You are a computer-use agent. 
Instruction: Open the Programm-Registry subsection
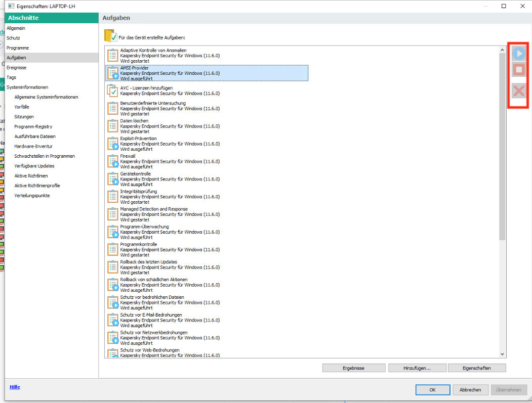tap(33, 126)
